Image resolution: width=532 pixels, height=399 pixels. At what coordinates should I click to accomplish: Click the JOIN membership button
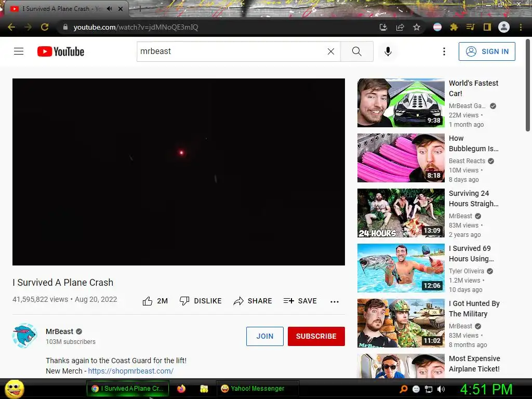(264, 336)
